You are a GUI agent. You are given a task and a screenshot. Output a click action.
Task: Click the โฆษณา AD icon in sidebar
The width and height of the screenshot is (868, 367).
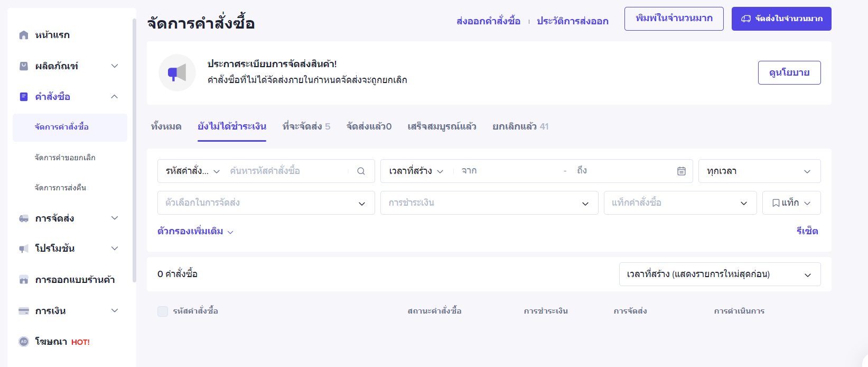(24, 342)
